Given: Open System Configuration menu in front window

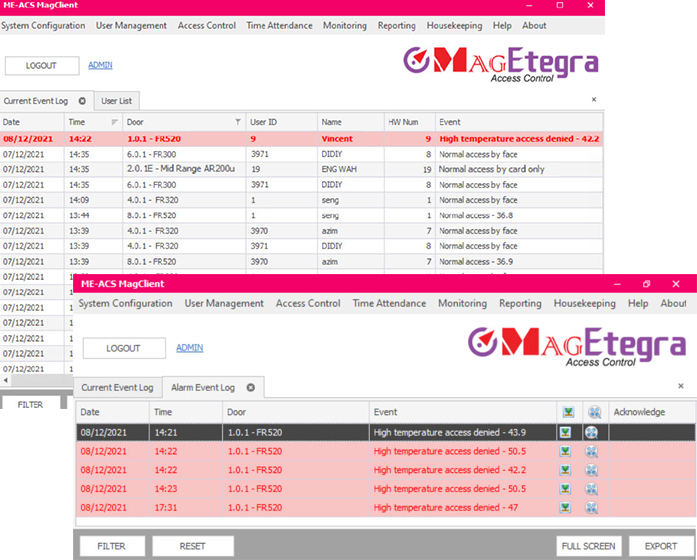Looking at the screenshot, I should click(x=125, y=304).
